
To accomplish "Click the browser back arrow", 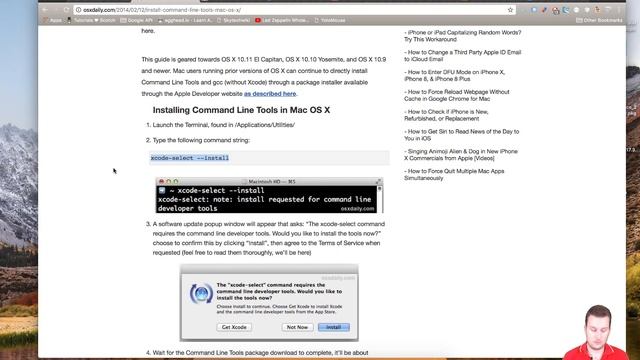I will [x=45, y=10].
